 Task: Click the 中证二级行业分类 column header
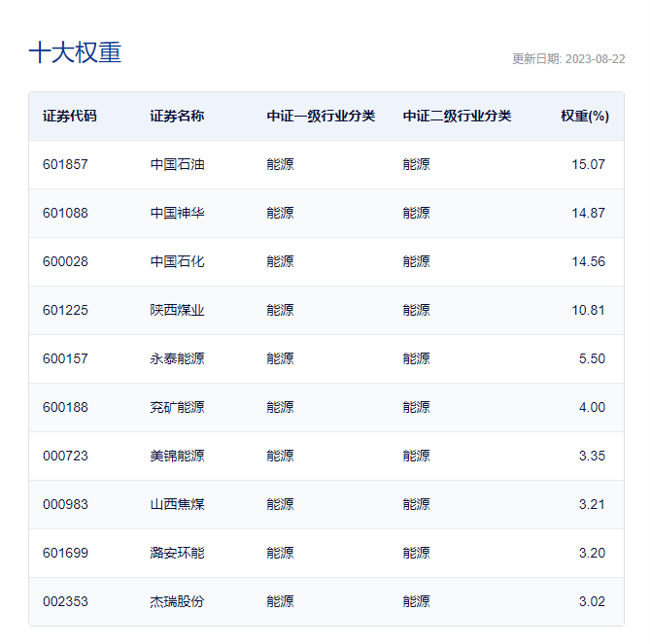457,117
